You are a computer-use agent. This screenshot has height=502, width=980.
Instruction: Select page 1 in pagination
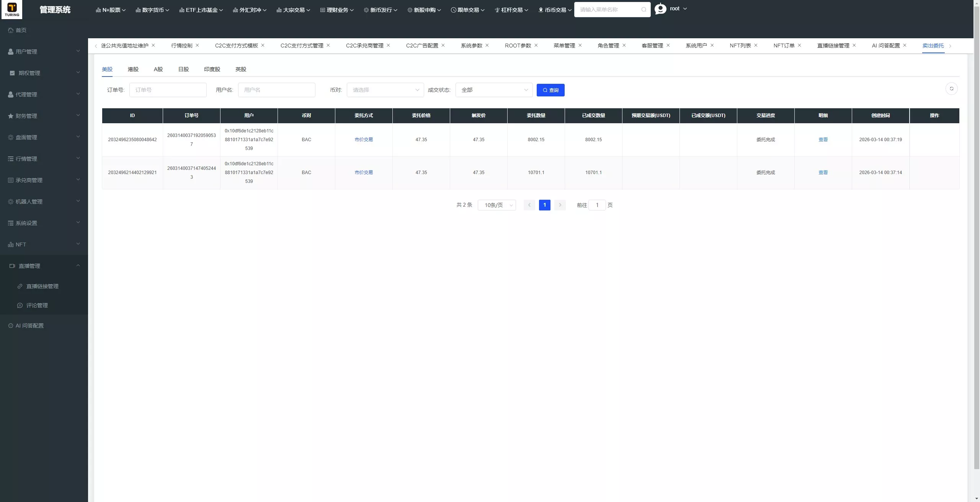point(545,205)
